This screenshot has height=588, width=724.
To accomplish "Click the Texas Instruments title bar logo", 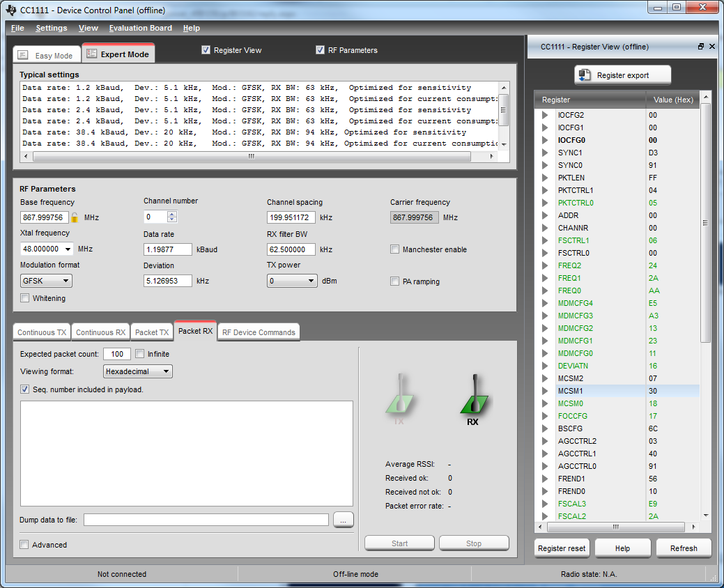I will (11, 10).
